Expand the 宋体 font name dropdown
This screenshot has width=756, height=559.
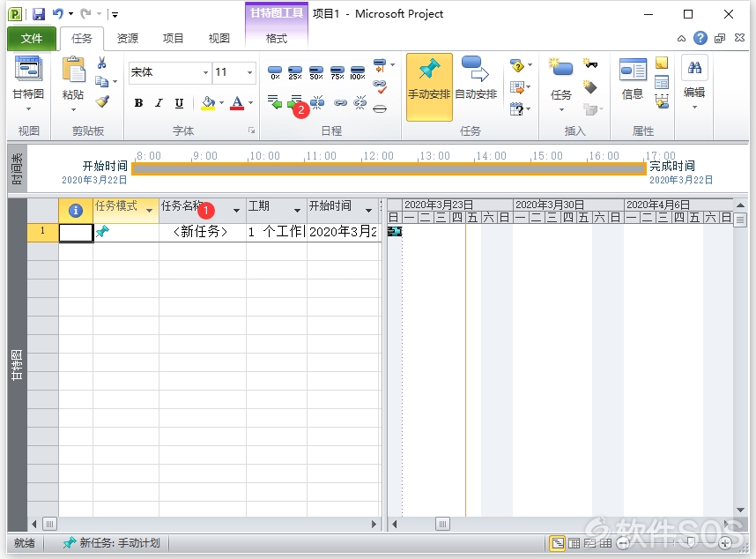pos(206,72)
